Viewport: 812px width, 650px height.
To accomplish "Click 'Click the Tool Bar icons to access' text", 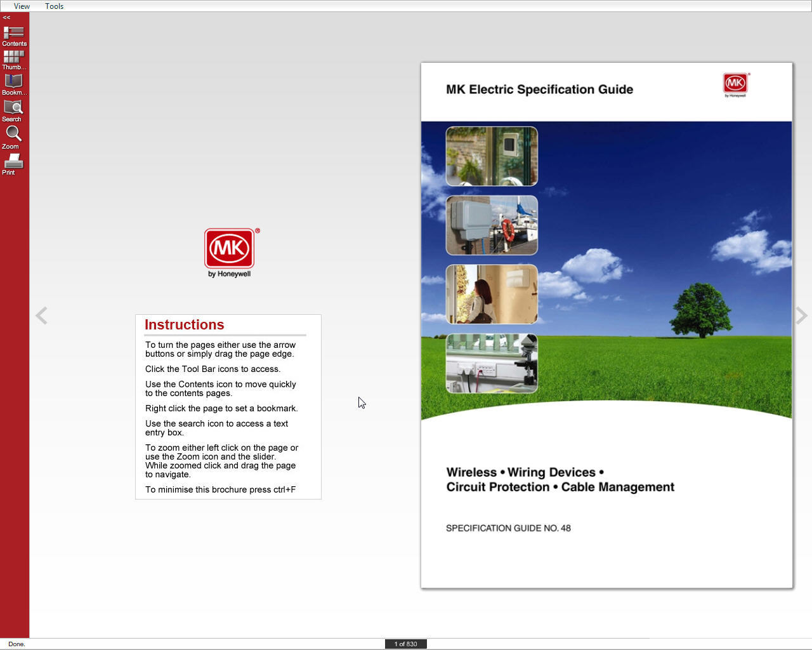I will [213, 369].
